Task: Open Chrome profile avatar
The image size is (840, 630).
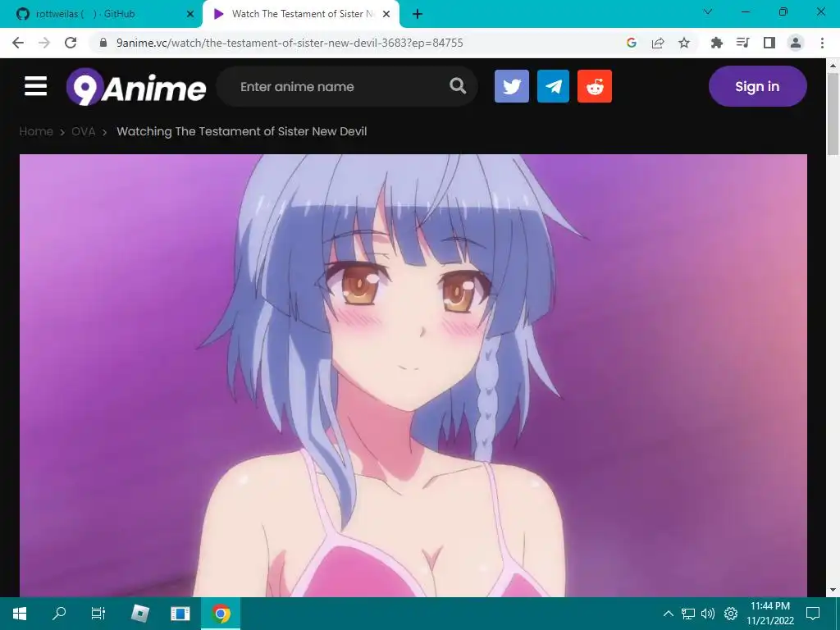Action: pyautogui.click(x=796, y=43)
